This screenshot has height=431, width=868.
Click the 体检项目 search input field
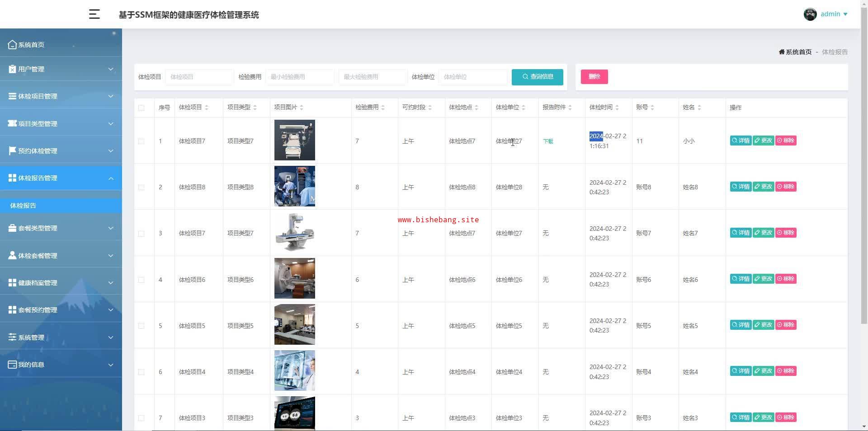199,77
